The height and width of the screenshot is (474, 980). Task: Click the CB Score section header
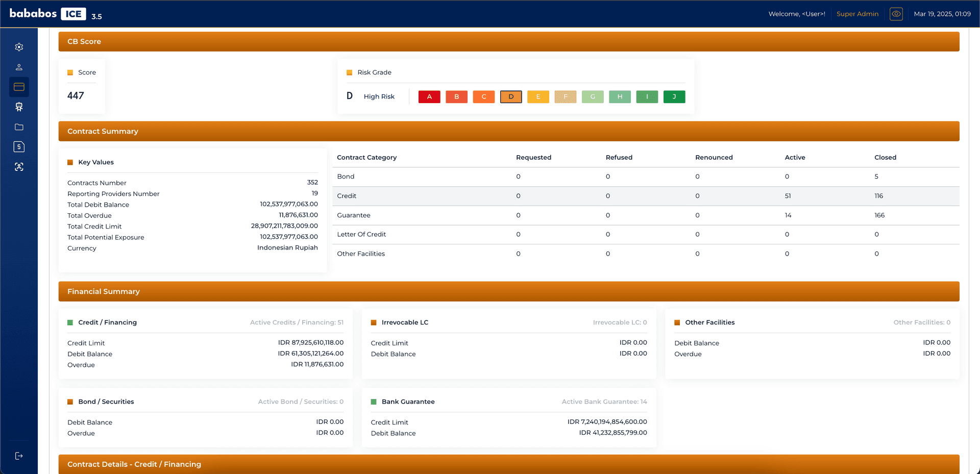pyautogui.click(x=509, y=41)
